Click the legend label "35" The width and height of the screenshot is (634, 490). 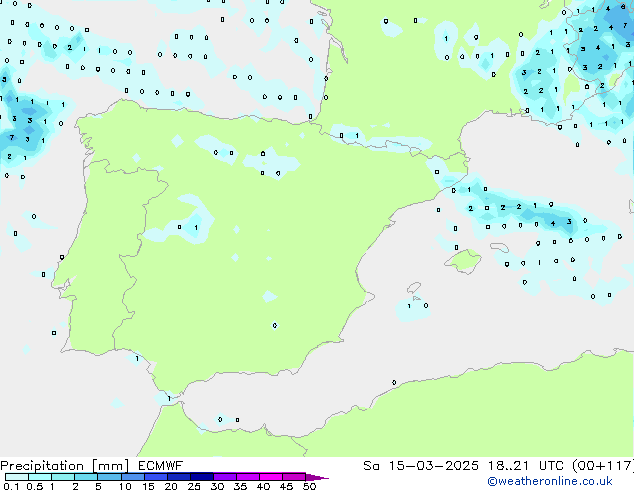240,486
